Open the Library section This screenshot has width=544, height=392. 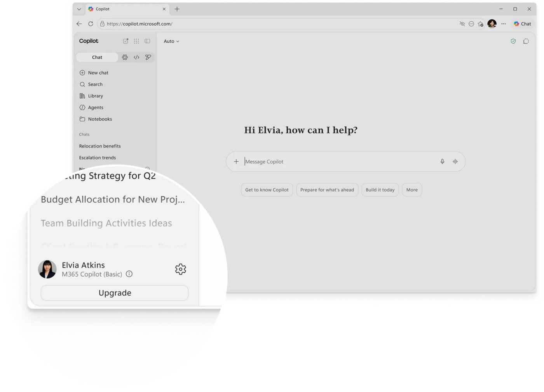pyautogui.click(x=91, y=96)
